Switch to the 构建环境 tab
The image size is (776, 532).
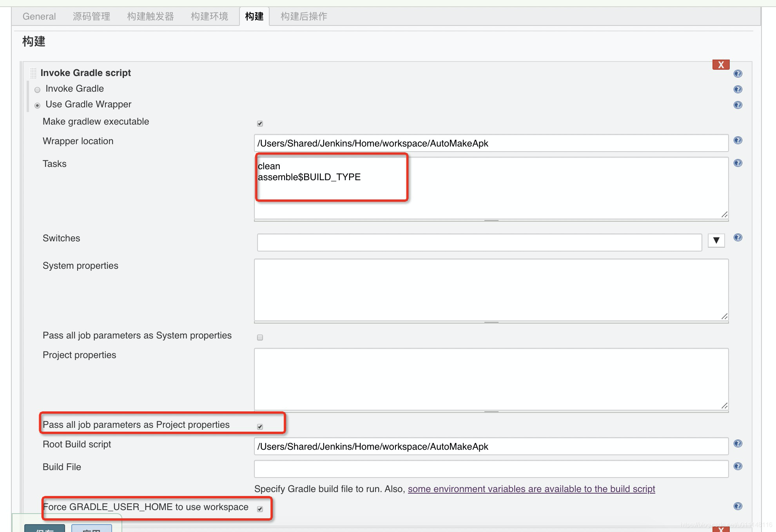[x=209, y=16]
